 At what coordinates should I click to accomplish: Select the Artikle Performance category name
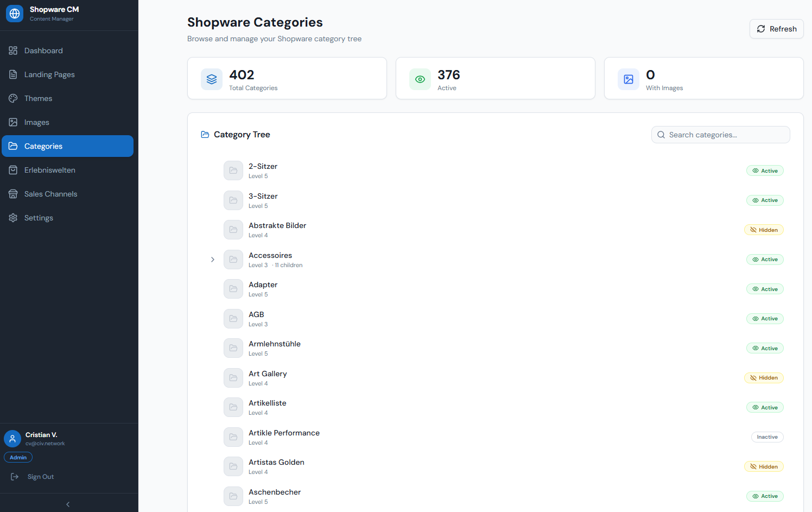point(284,433)
